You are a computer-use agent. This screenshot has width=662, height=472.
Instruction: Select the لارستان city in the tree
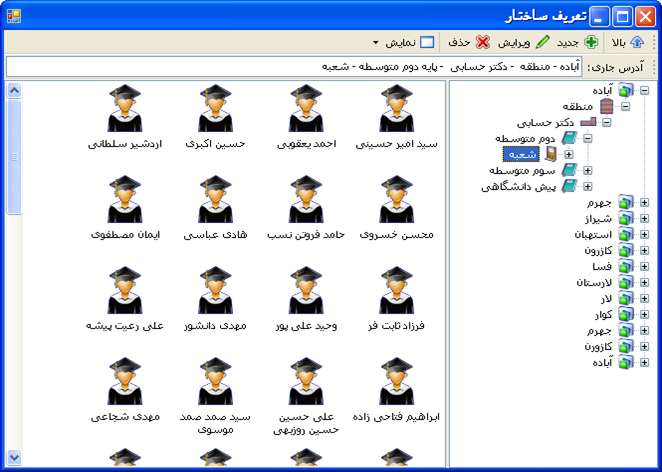[594, 282]
